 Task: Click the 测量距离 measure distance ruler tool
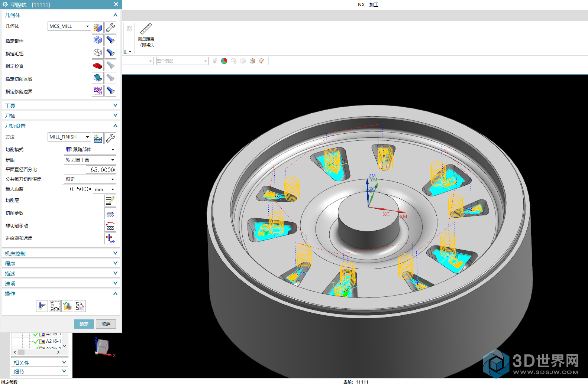[x=146, y=35]
